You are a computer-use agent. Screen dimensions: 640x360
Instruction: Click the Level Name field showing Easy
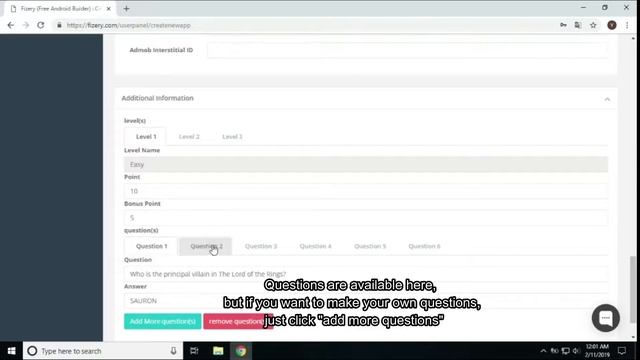tap(366, 164)
